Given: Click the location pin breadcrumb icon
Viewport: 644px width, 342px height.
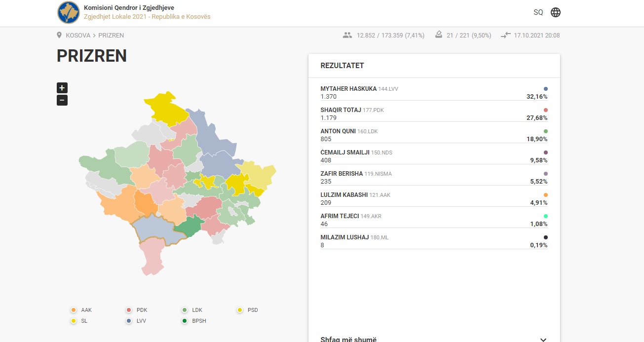Looking at the screenshot, I should [x=59, y=36].
